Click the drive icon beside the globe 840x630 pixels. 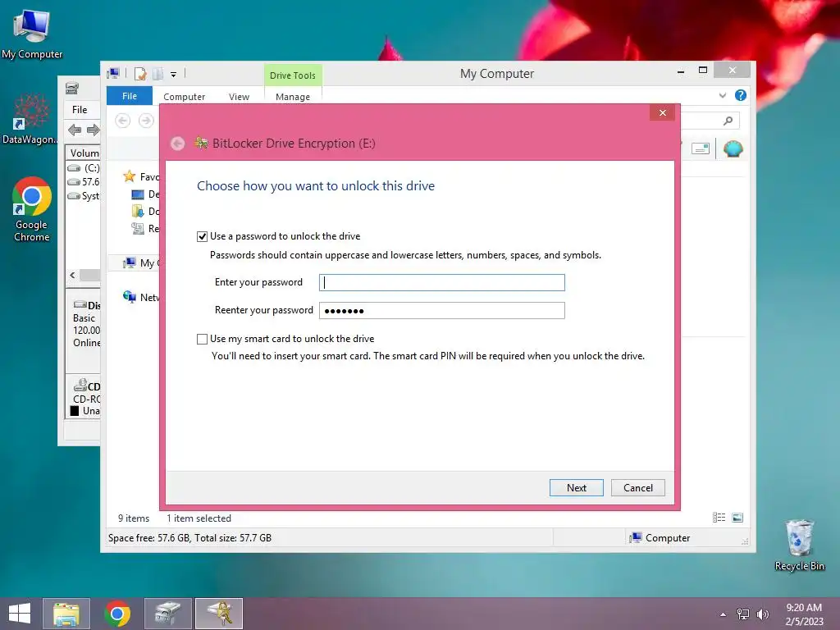tap(701, 148)
